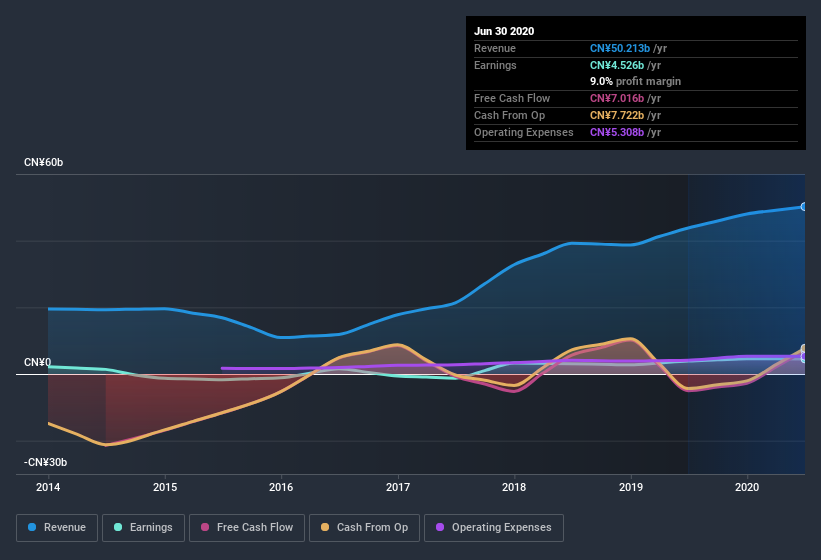Click the pink Free Cash Flow dot
Image resolution: width=821 pixels, height=560 pixels.
[x=201, y=527]
